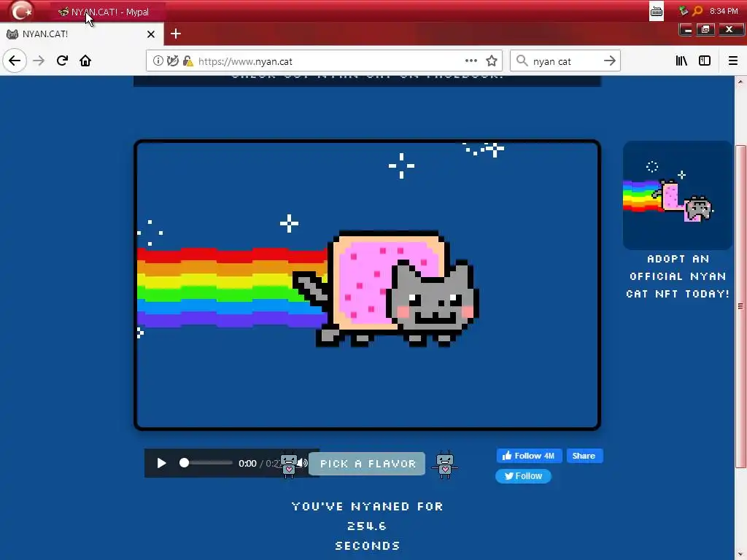Click the page vertical scrollbar thumb

pyautogui.click(x=740, y=306)
